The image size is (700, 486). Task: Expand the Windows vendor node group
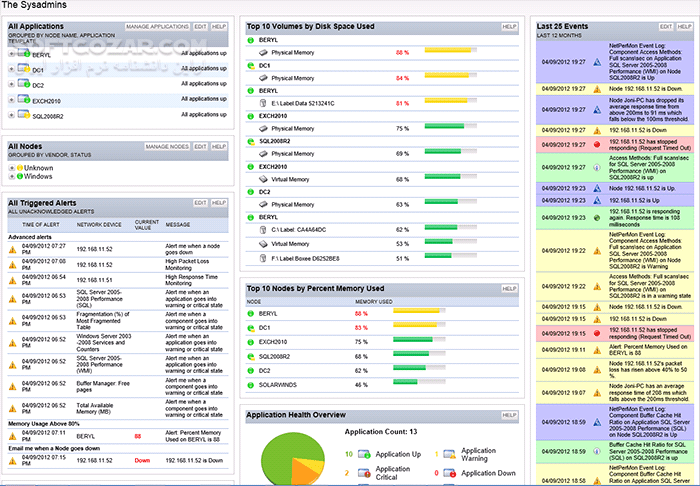tap(11, 177)
